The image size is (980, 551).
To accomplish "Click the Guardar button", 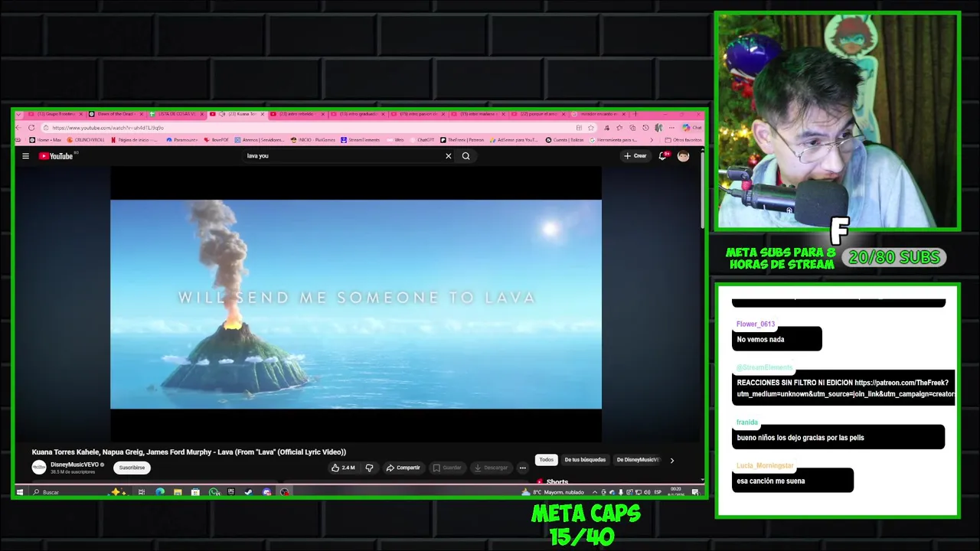I will click(447, 468).
